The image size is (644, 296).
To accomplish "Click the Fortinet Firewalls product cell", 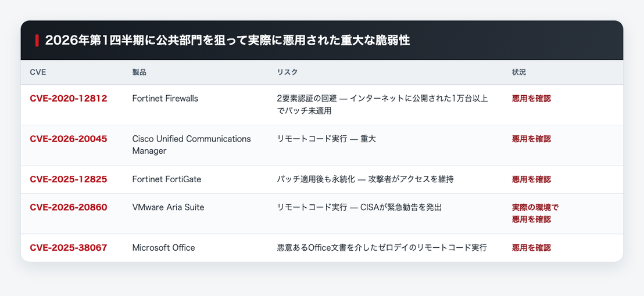I will (x=165, y=99).
